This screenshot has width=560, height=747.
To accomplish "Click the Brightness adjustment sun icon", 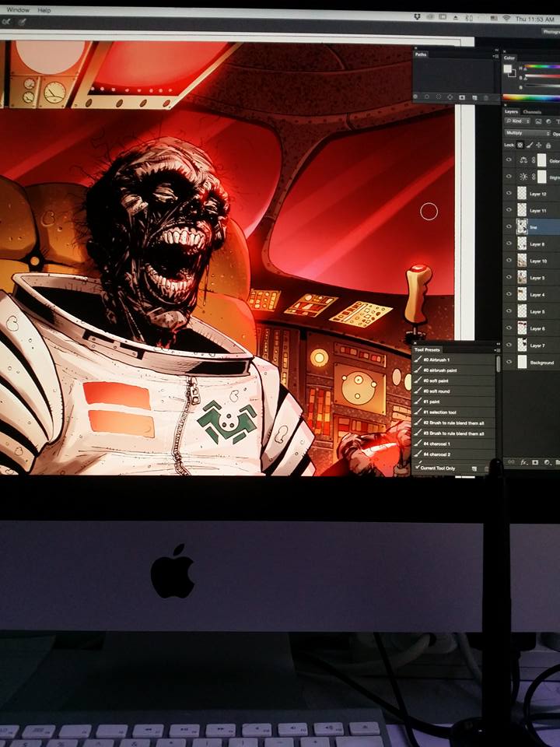I will coord(523,177).
